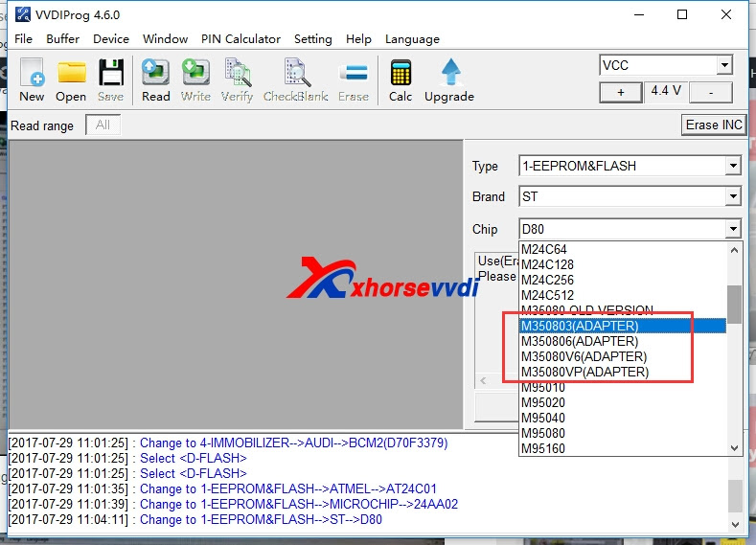Select M24C128 in the chip list
Image resolution: width=756 pixels, height=545 pixels.
click(x=623, y=264)
